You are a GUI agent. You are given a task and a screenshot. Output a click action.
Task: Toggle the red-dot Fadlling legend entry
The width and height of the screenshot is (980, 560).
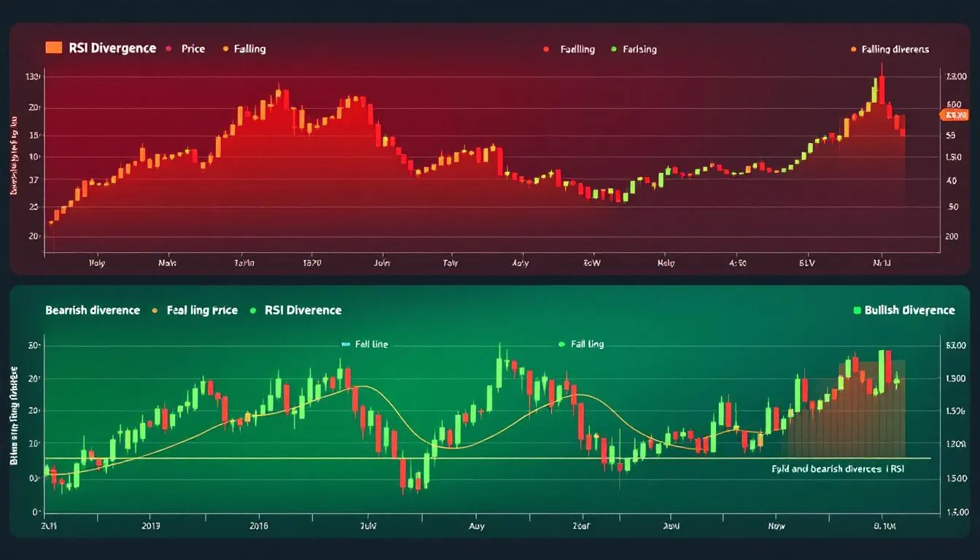(569, 50)
